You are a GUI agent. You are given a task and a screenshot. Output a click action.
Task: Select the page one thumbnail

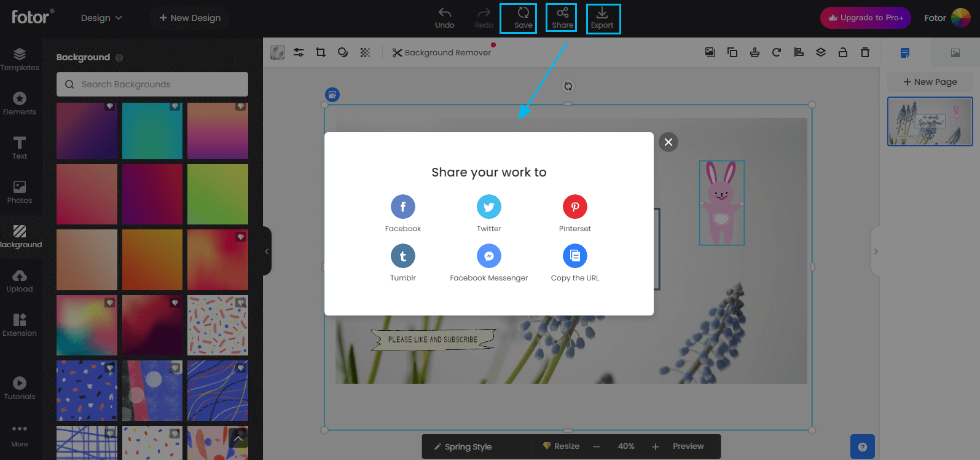pyautogui.click(x=930, y=121)
